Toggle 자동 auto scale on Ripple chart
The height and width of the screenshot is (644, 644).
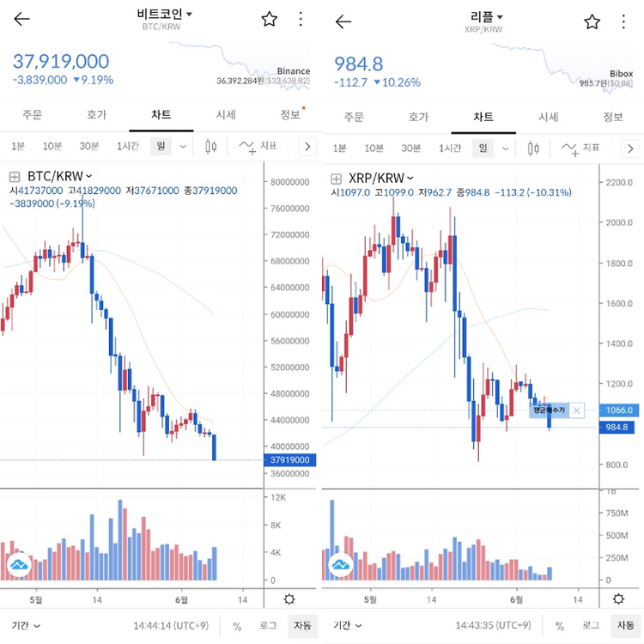(x=625, y=625)
